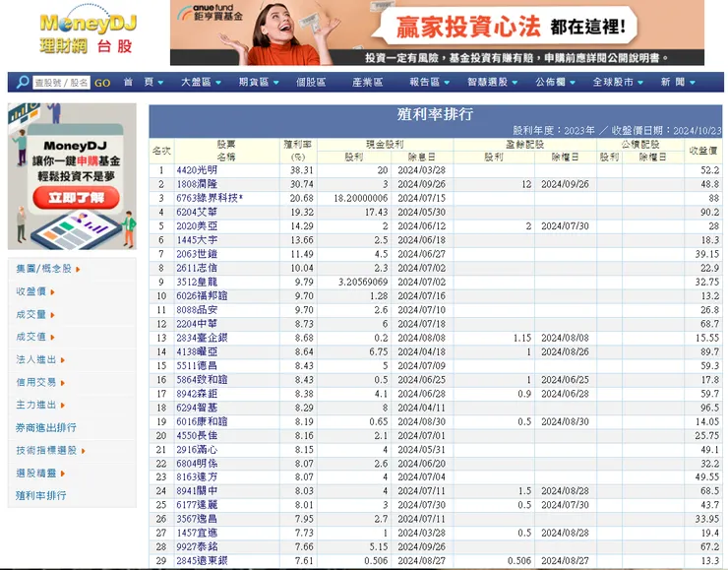This screenshot has width=728, height=570.
Task: Expand the 新聞 dropdown menu
Action: click(678, 83)
